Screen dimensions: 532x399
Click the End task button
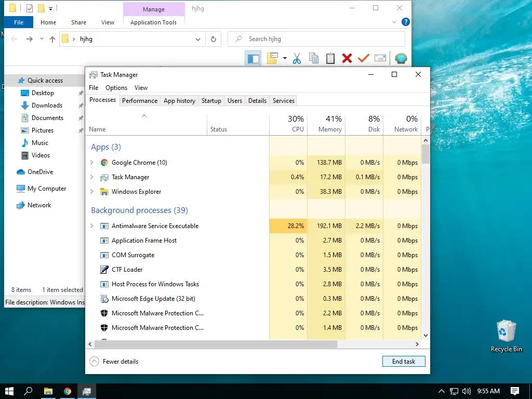pyautogui.click(x=403, y=362)
